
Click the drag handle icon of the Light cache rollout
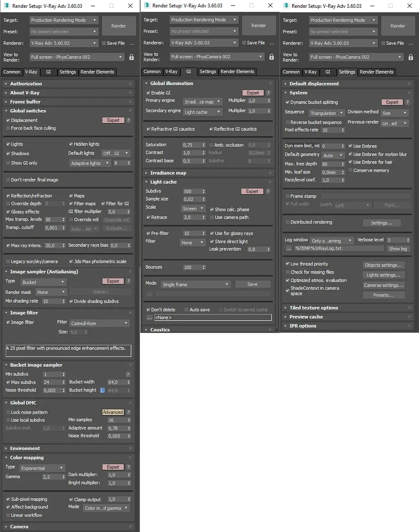click(x=270, y=182)
